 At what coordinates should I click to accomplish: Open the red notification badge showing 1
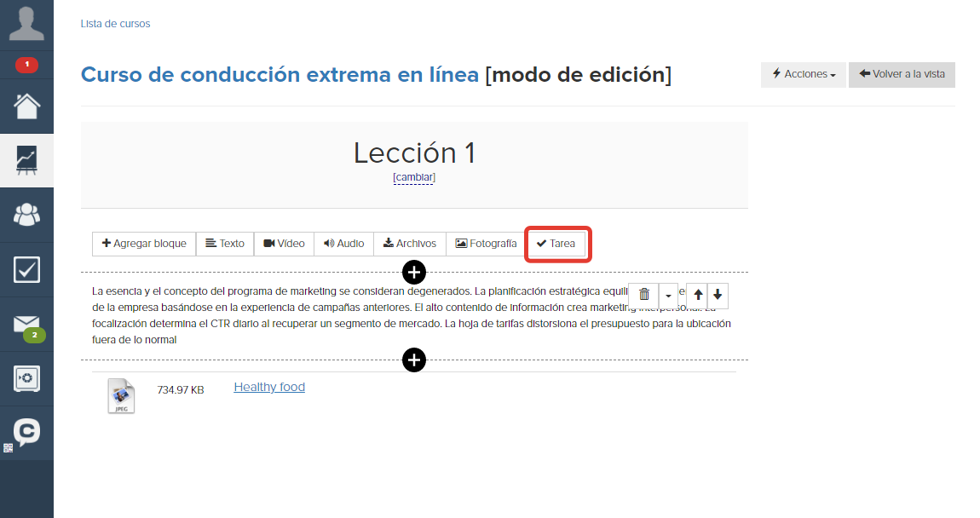(27, 65)
